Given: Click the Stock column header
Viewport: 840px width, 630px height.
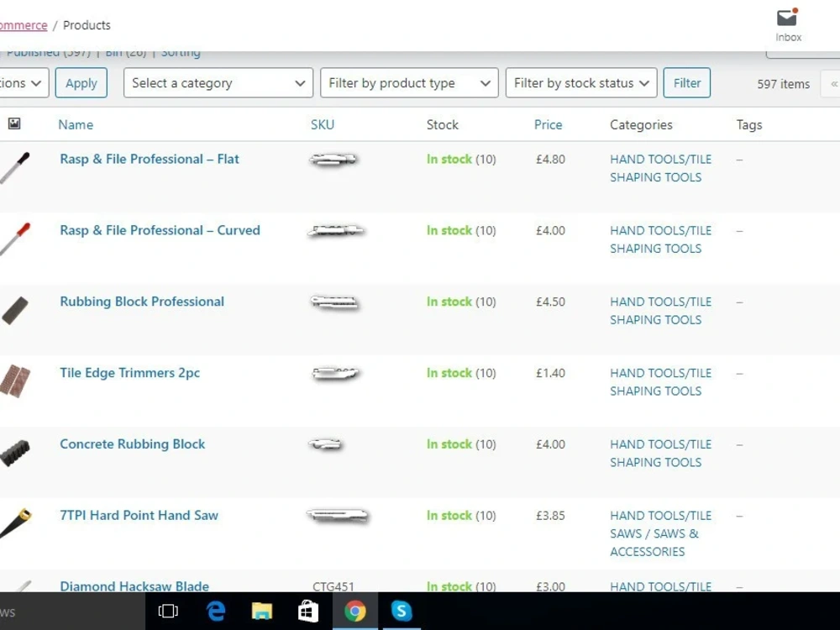Looking at the screenshot, I should point(443,125).
